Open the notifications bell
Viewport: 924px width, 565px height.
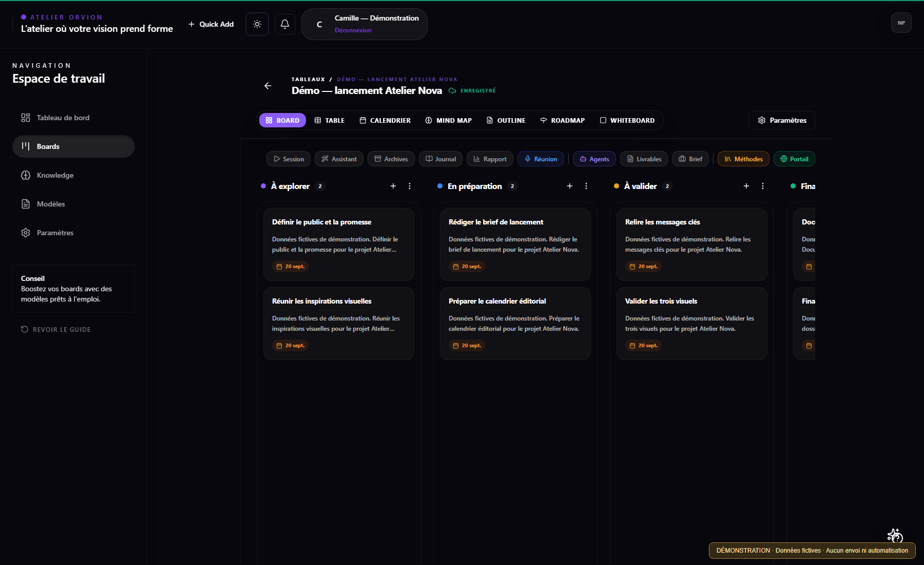[x=285, y=24]
